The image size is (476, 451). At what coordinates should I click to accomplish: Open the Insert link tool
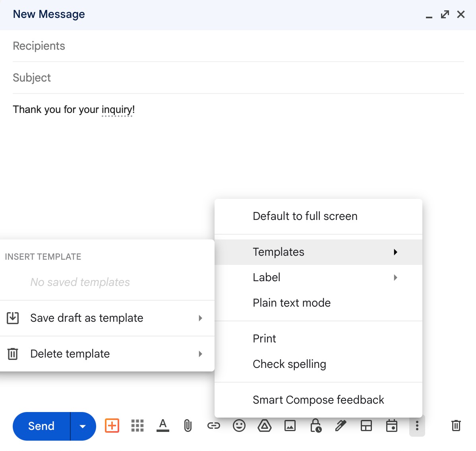pos(214,426)
